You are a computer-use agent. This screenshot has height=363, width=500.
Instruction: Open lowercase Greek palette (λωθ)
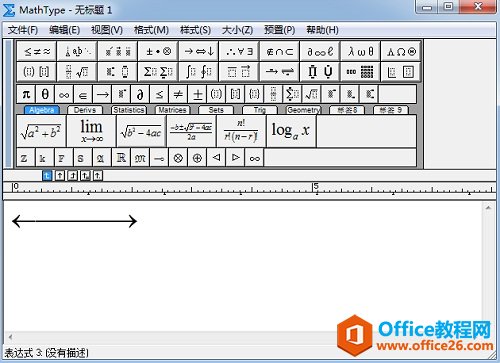[360, 51]
